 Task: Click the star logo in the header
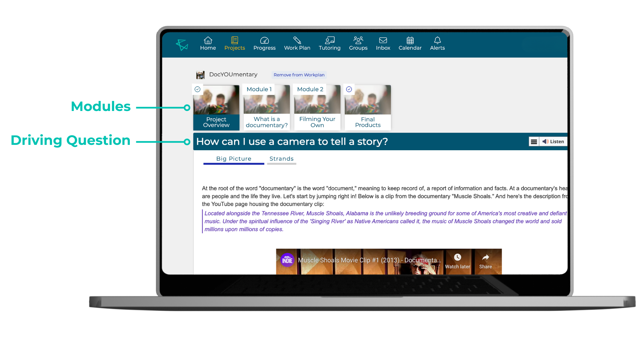point(182,45)
